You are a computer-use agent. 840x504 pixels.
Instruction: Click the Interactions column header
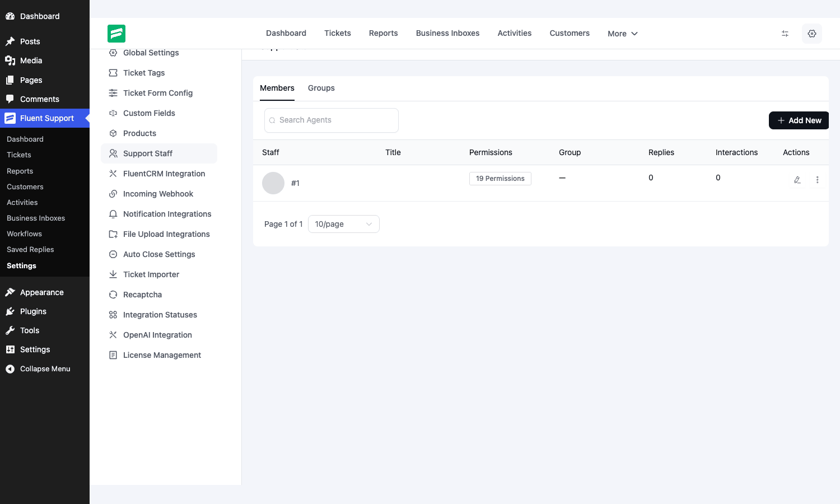click(736, 152)
